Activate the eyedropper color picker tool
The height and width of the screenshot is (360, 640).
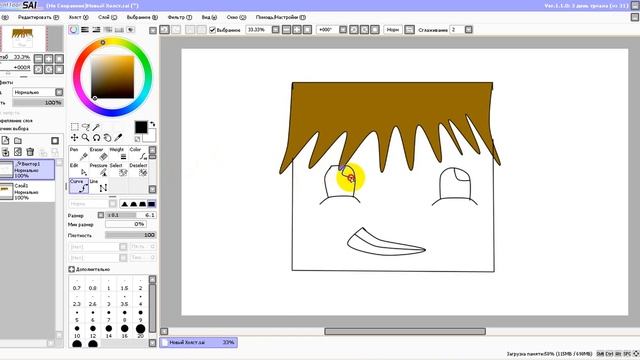point(118,138)
